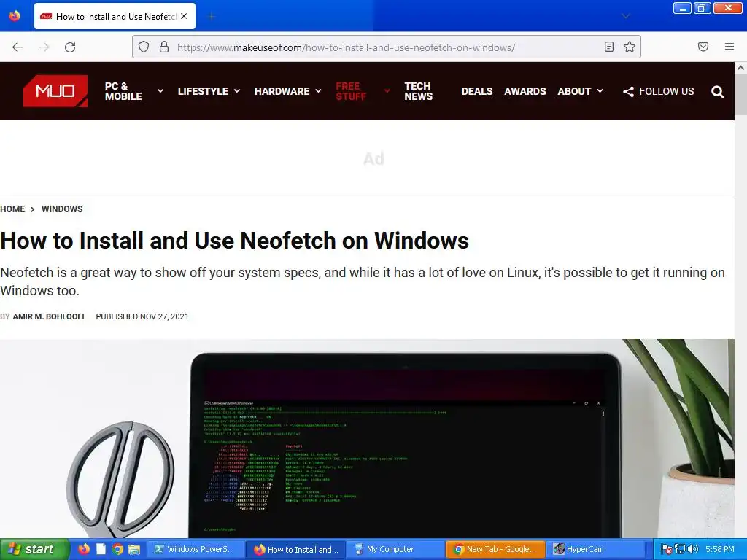Image resolution: width=747 pixels, height=560 pixels.
Task: Click the security alert tray icon
Action: (667, 550)
